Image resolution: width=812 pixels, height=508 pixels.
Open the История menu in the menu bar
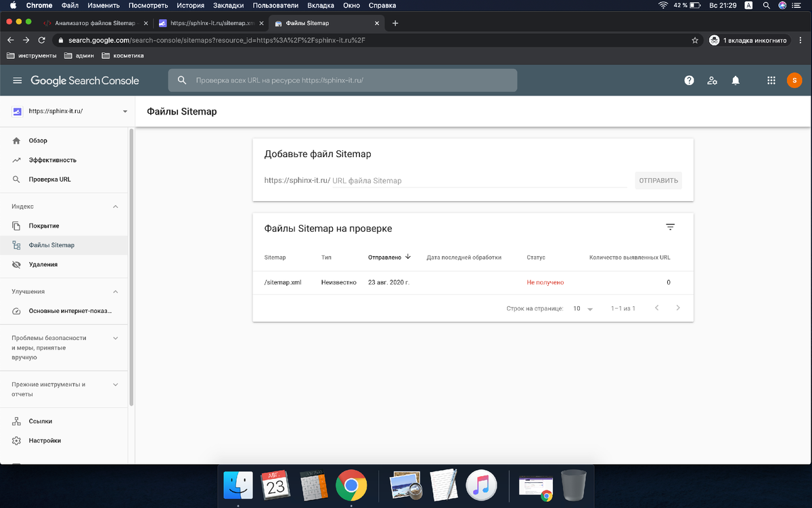pos(190,5)
